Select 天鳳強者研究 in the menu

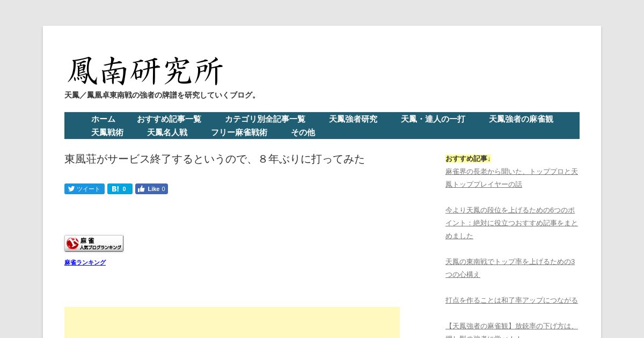[353, 119]
